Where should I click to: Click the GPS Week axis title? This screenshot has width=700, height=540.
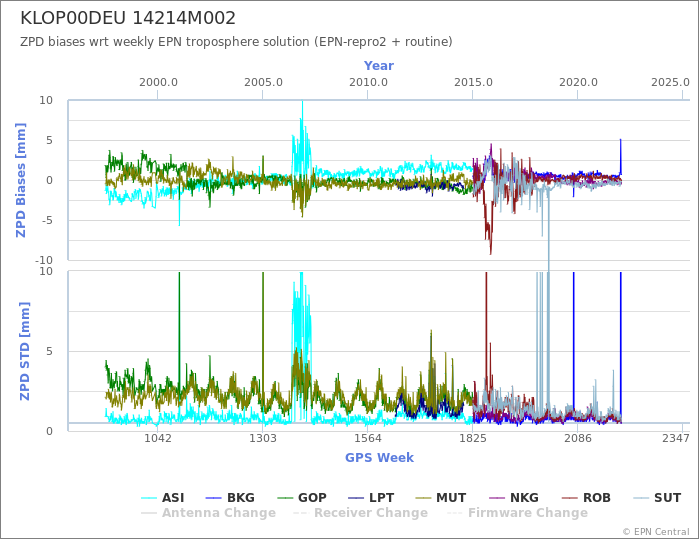pos(379,457)
